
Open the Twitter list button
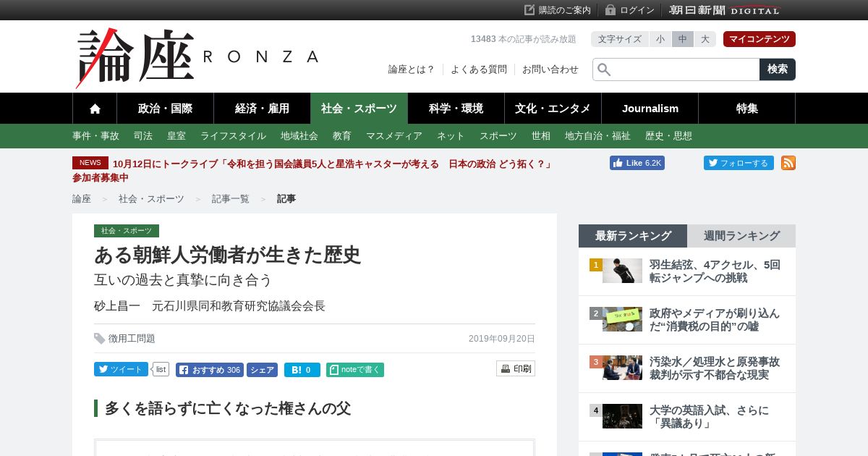coord(161,369)
